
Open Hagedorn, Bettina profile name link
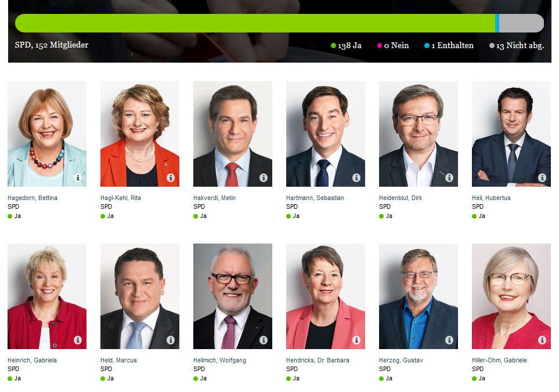tap(33, 198)
